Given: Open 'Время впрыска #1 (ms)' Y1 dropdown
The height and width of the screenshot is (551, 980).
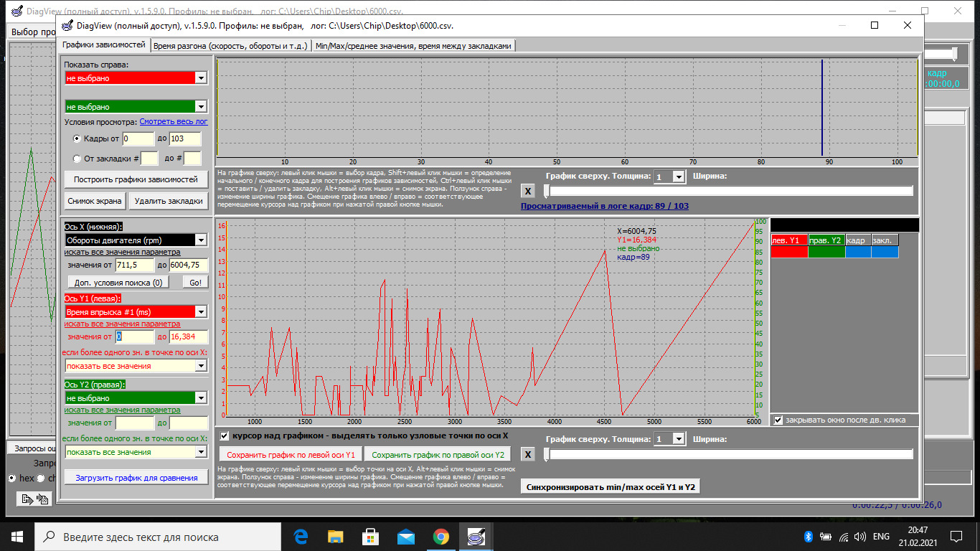Looking at the screenshot, I should (x=136, y=312).
